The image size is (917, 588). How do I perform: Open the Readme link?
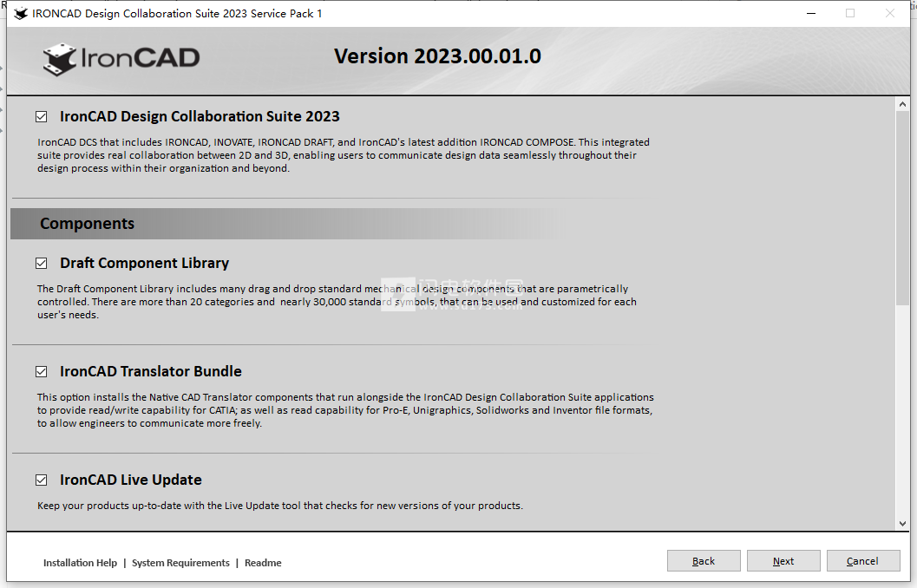[x=263, y=563]
